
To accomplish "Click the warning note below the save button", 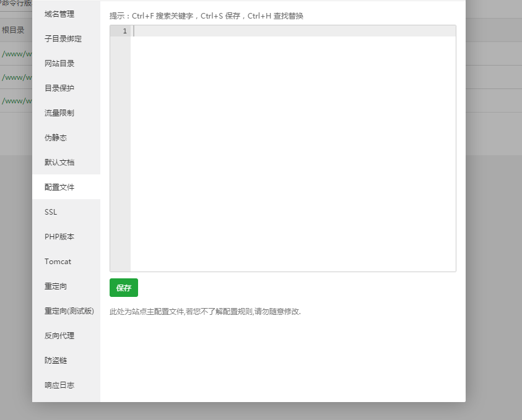I will [x=205, y=312].
